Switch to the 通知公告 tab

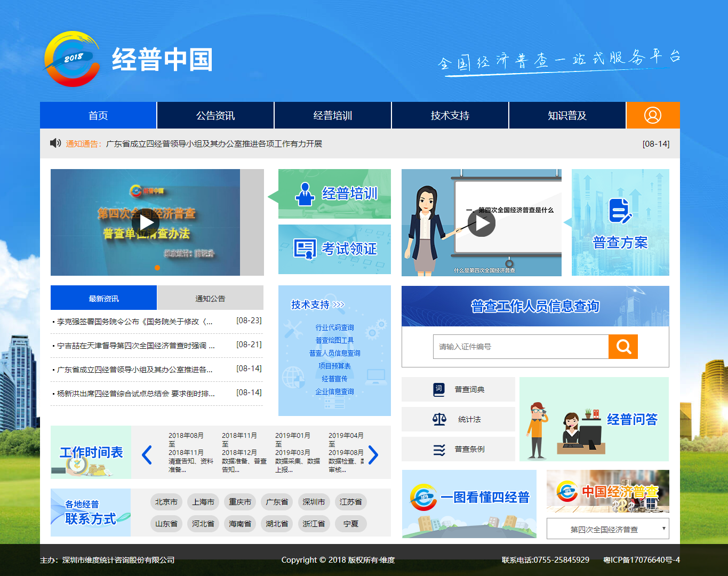tap(210, 298)
